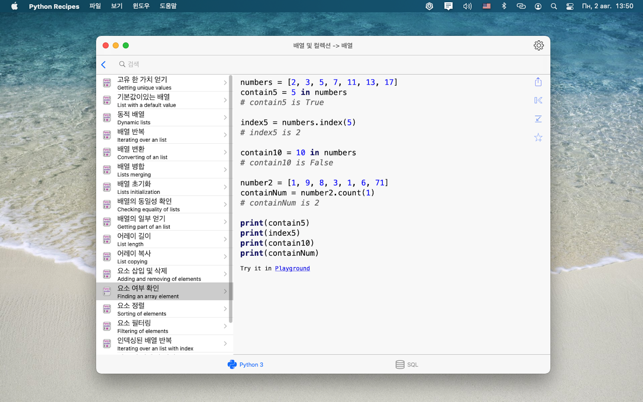Viewport: 643px width, 402px height.
Task: Click icon beside 'Checking equality of lists'
Action: [107, 205]
